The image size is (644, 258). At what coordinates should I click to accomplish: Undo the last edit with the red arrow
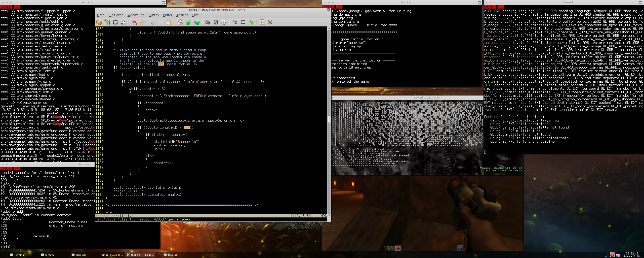click(134, 22)
